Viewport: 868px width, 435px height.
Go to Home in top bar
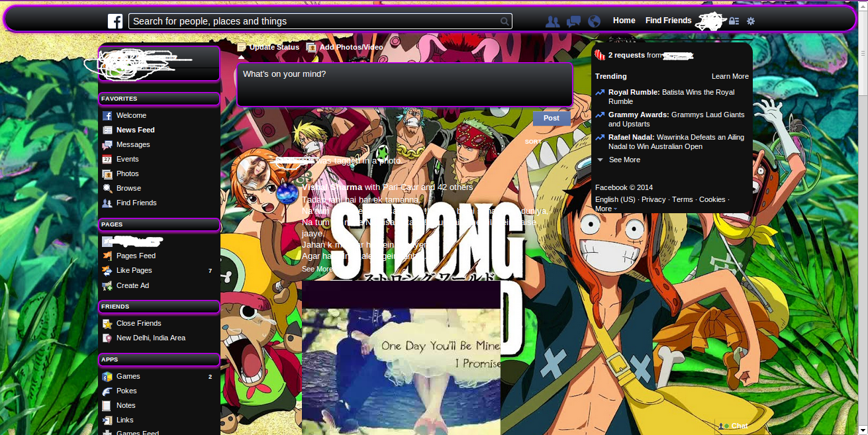click(624, 21)
